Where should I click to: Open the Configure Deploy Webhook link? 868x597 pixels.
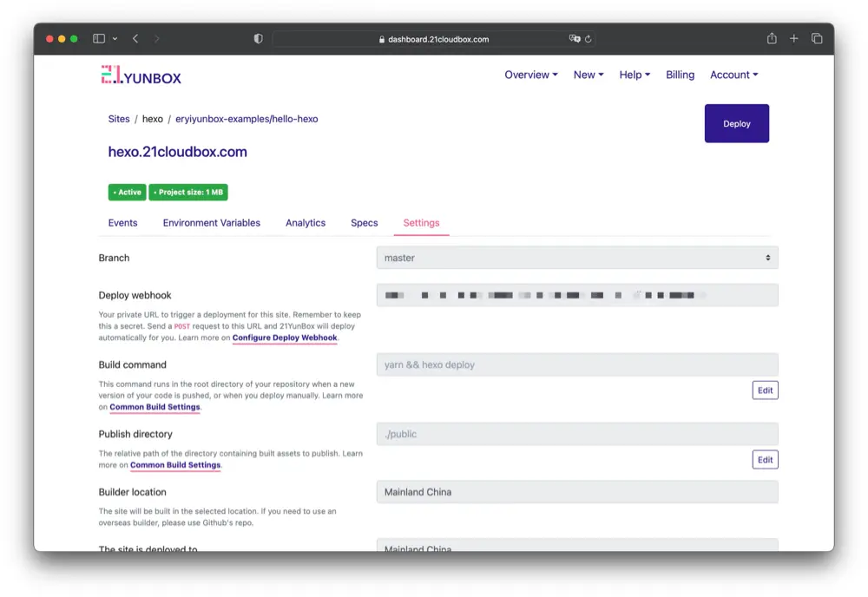[284, 338]
